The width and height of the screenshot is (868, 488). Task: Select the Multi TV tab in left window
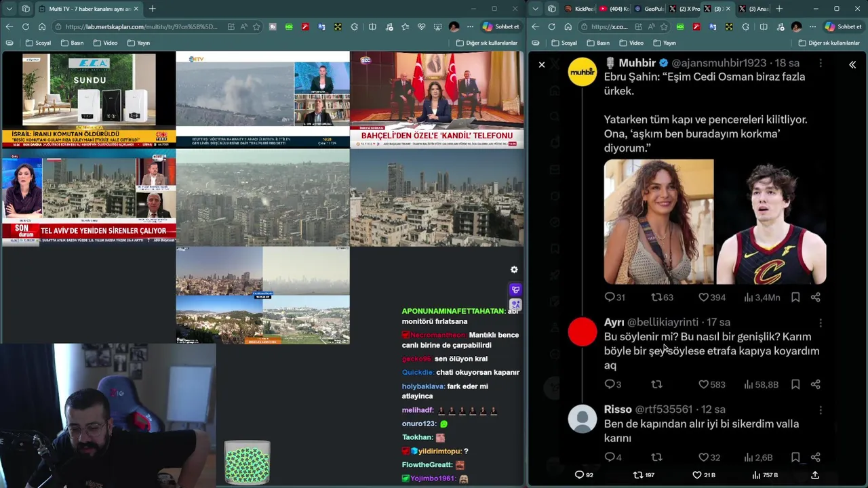coord(90,9)
